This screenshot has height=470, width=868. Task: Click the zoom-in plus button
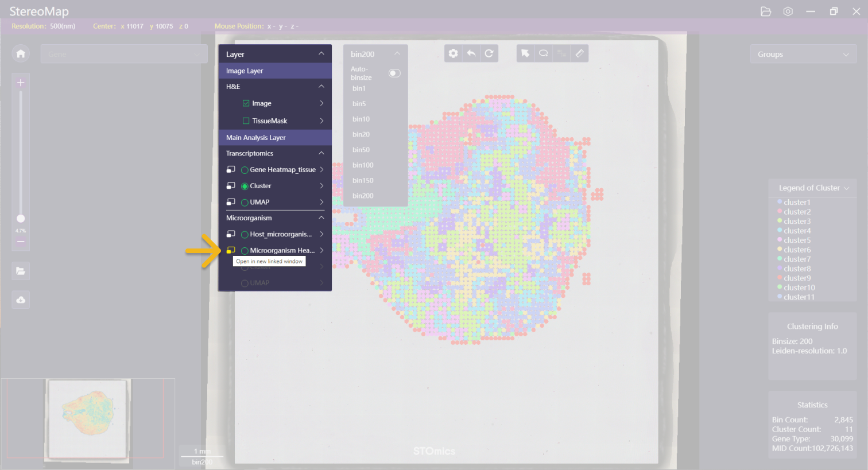[21, 83]
